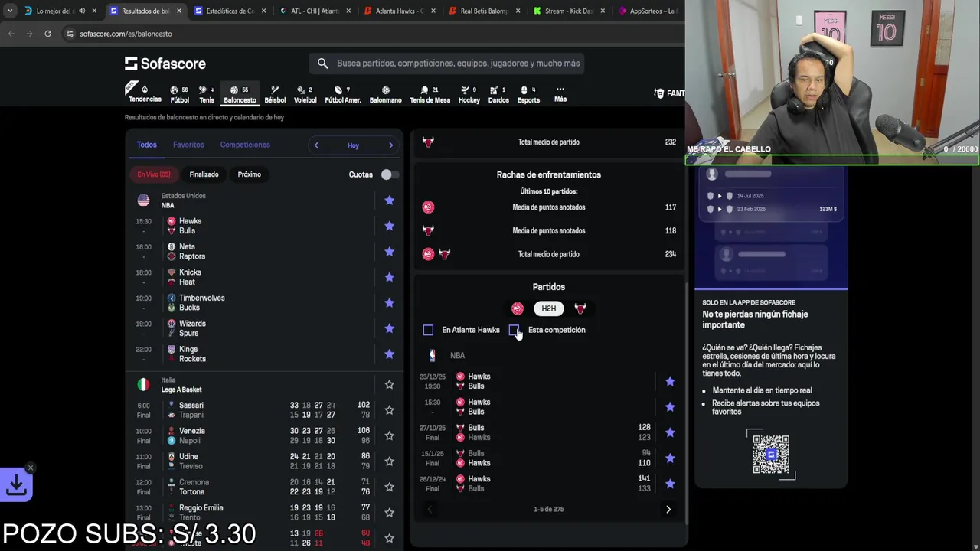Click the Sofascore logo
The image size is (980, 551).
(165, 64)
